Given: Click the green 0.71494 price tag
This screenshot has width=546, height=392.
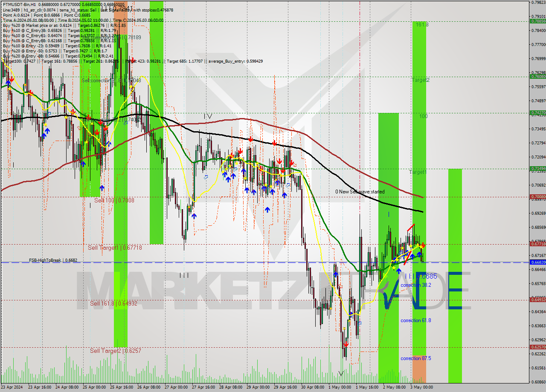Looking at the screenshot, I should pyautogui.click(x=537, y=169).
